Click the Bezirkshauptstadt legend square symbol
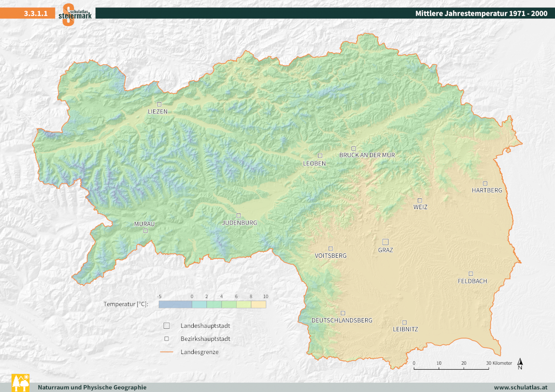 coord(166,339)
